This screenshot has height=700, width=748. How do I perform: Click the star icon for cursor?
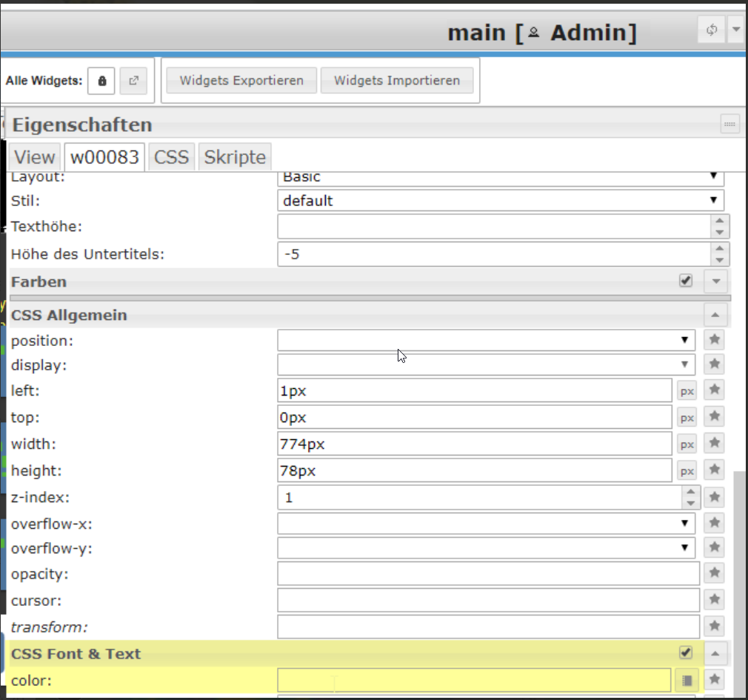click(714, 599)
